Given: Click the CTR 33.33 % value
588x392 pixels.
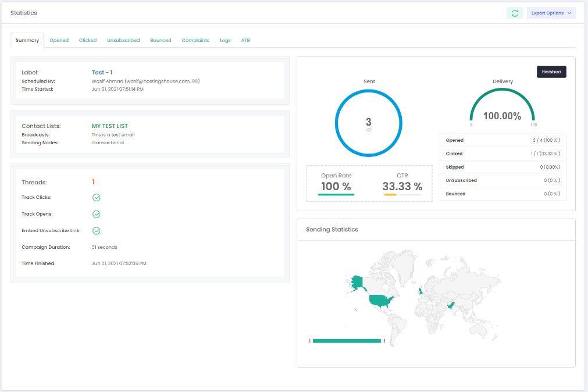Looking at the screenshot, I should coord(402,187).
